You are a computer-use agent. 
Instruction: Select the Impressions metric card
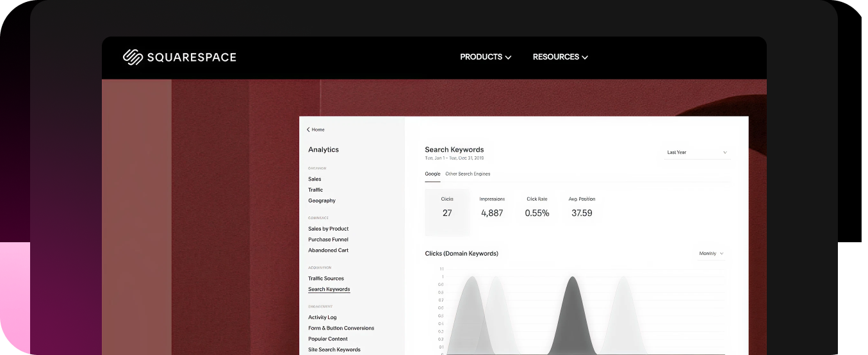(492, 207)
